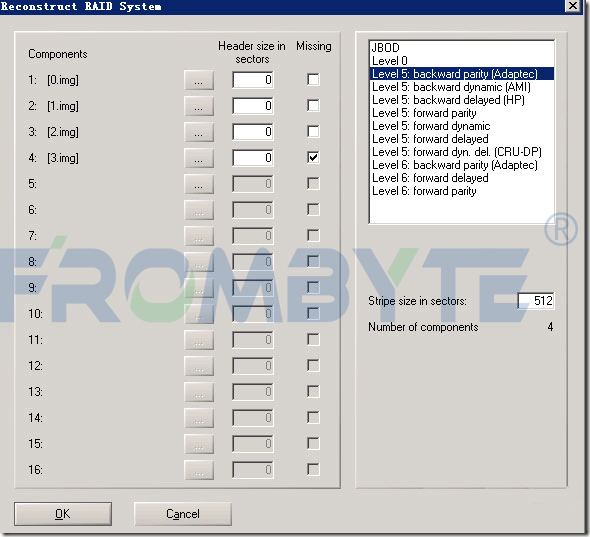Click browse button for component 1 [0.img]
This screenshot has width=590, height=537.
[199, 80]
